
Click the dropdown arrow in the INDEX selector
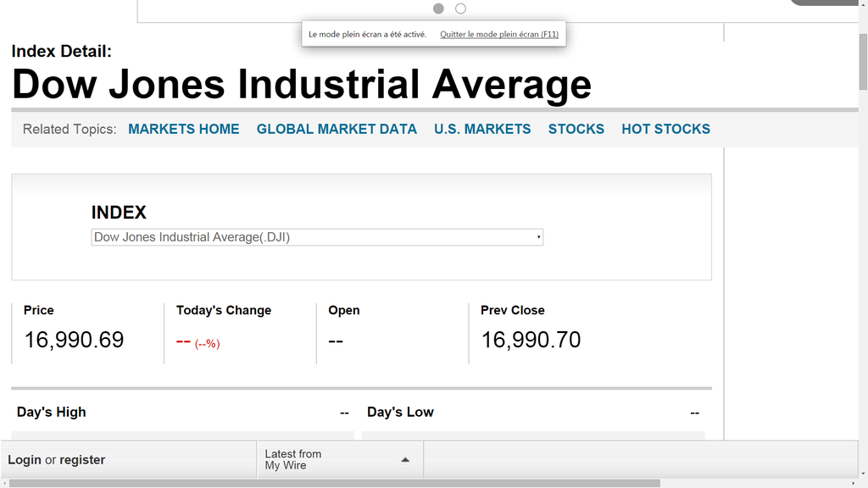click(538, 237)
